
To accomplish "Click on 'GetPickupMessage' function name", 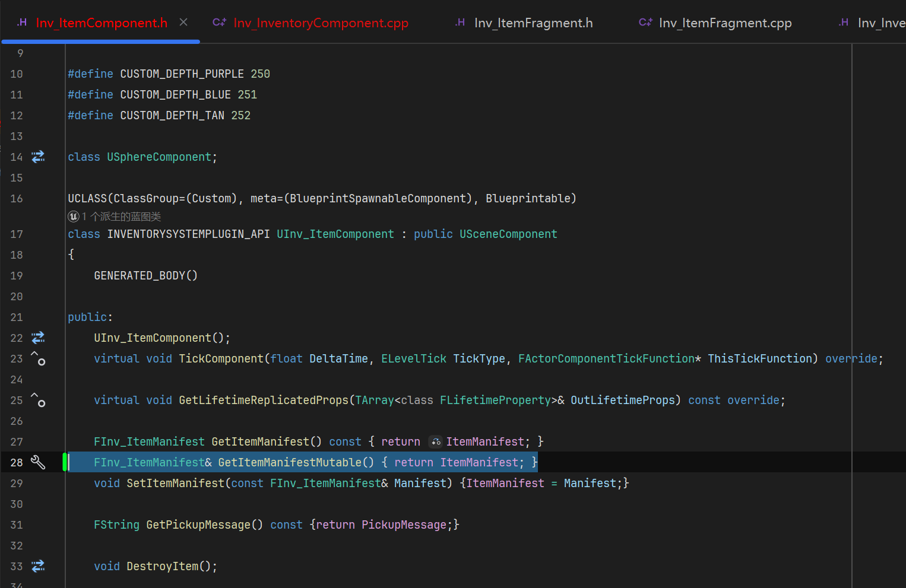I will coord(198,525).
